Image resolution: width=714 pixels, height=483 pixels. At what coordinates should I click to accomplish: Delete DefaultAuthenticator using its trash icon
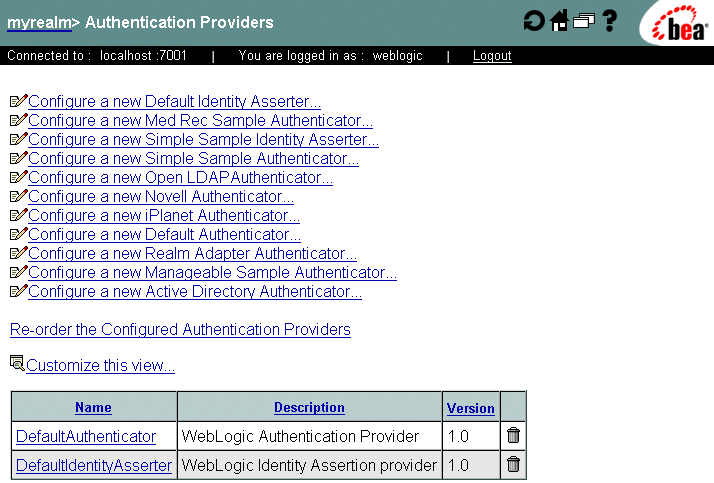point(513,436)
